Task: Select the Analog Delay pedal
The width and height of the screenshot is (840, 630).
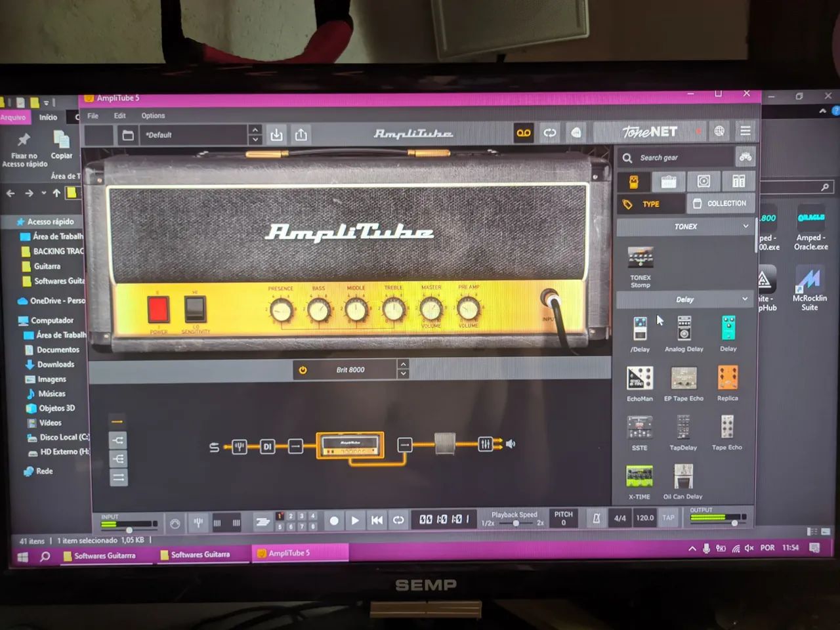Action: pyautogui.click(x=684, y=329)
